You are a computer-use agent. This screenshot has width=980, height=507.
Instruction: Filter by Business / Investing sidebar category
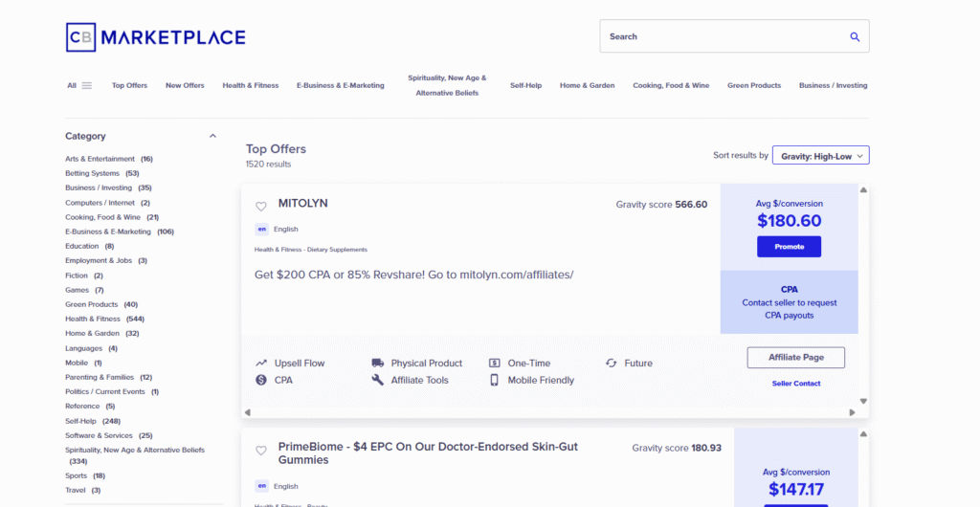point(108,187)
